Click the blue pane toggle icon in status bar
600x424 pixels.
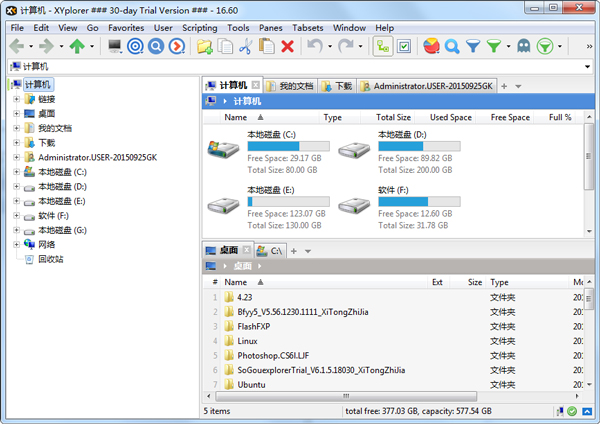click(x=587, y=411)
